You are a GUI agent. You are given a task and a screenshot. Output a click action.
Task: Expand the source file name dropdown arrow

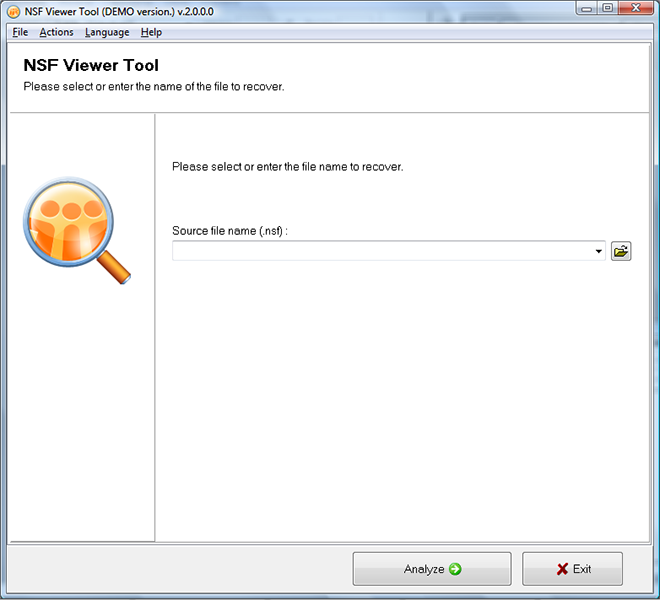[598, 251]
